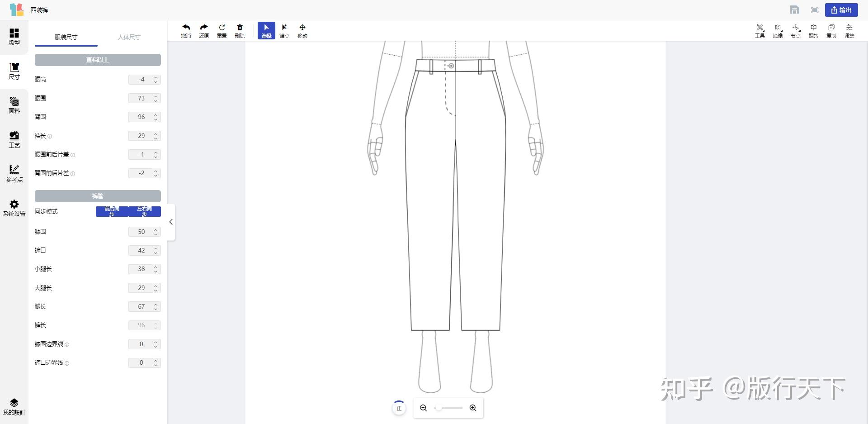Click the 膝围边界线 value field
Screen dimensions: 868x424
click(x=145, y=344)
